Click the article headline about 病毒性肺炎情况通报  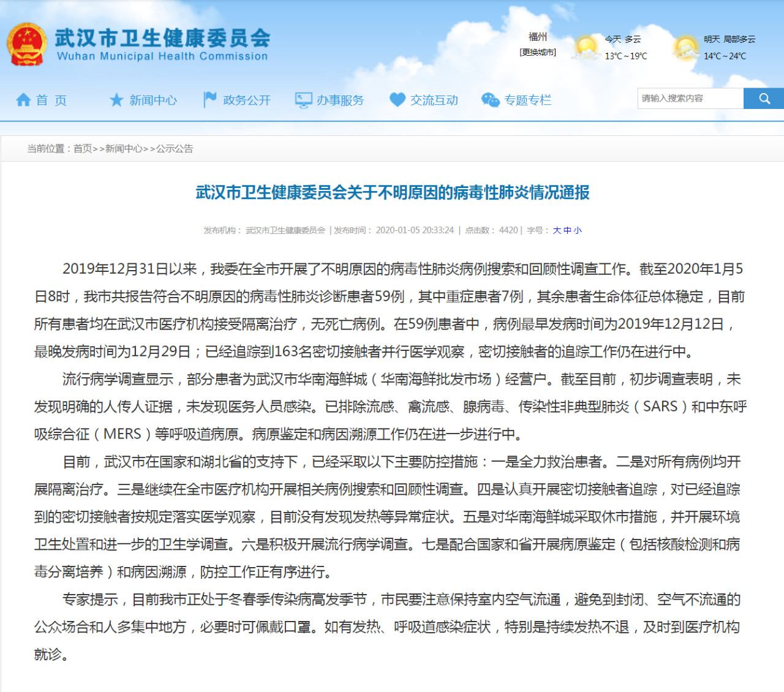393,192
